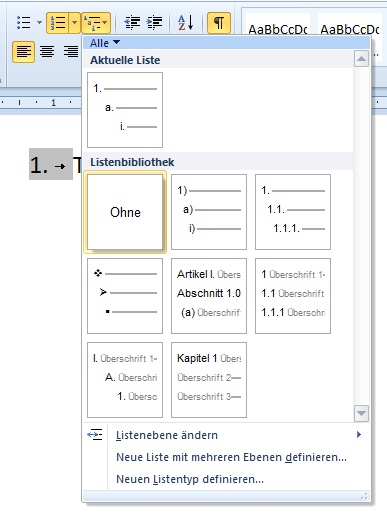Expand the numbering dropdown arrow
Viewport: 387px width, 513px height.
(x=74, y=23)
